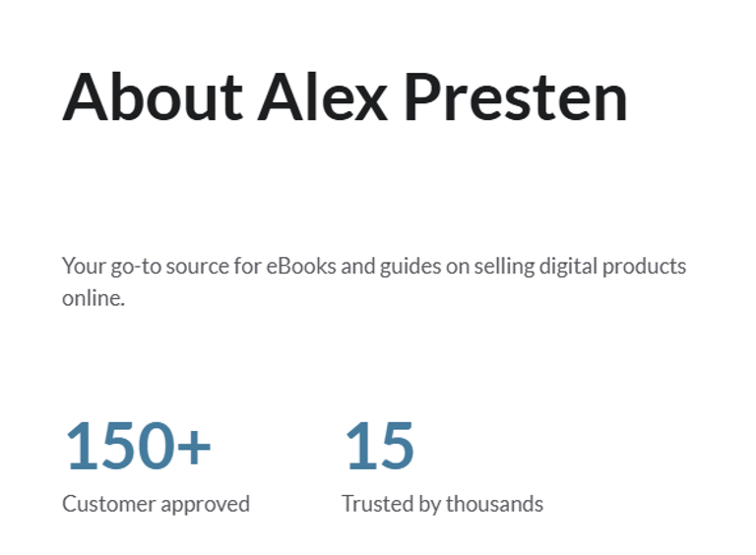
Task: Click the word "products" in the description
Action: click(x=645, y=266)
